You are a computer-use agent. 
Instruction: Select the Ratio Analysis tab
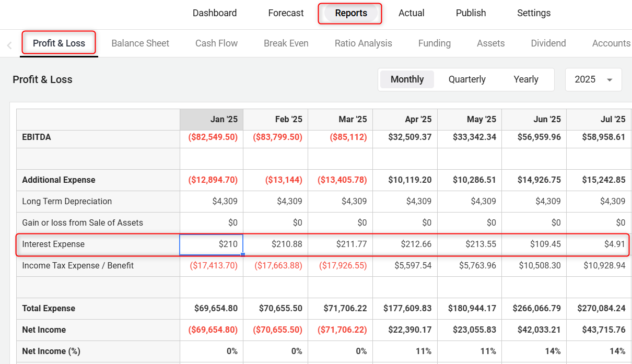click(363, 43)
